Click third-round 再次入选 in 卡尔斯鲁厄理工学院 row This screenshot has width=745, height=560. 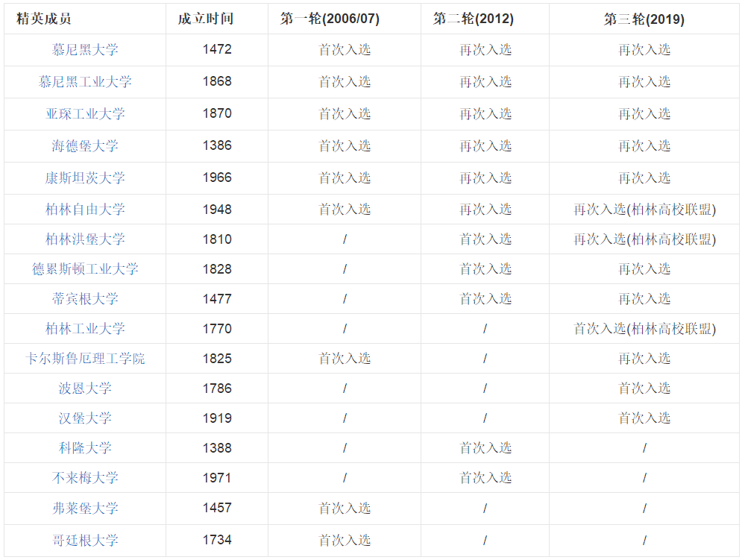(x=644, y=359)
